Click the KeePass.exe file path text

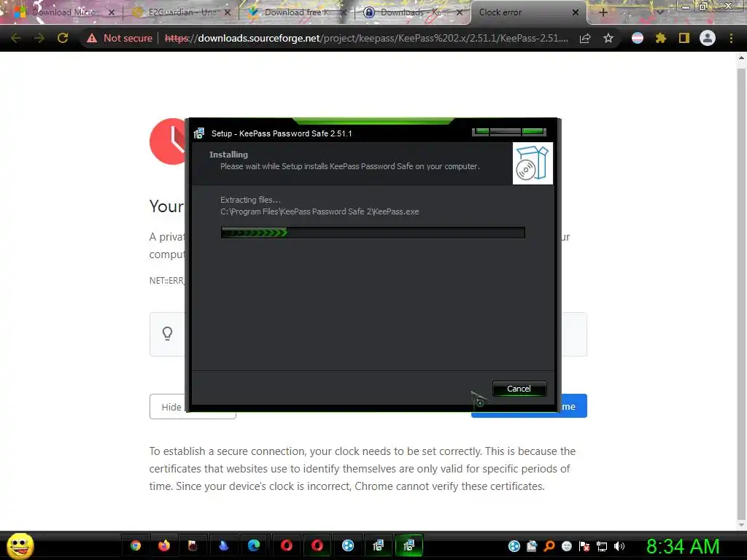click(x=320, y=211)
